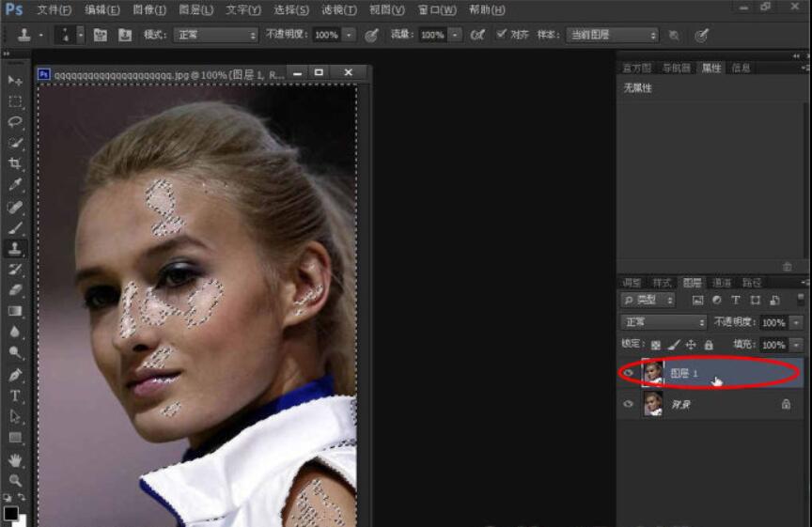Select the Dodge tool
Viewport: 812px width, 527px height.
[x=14, y=352]
